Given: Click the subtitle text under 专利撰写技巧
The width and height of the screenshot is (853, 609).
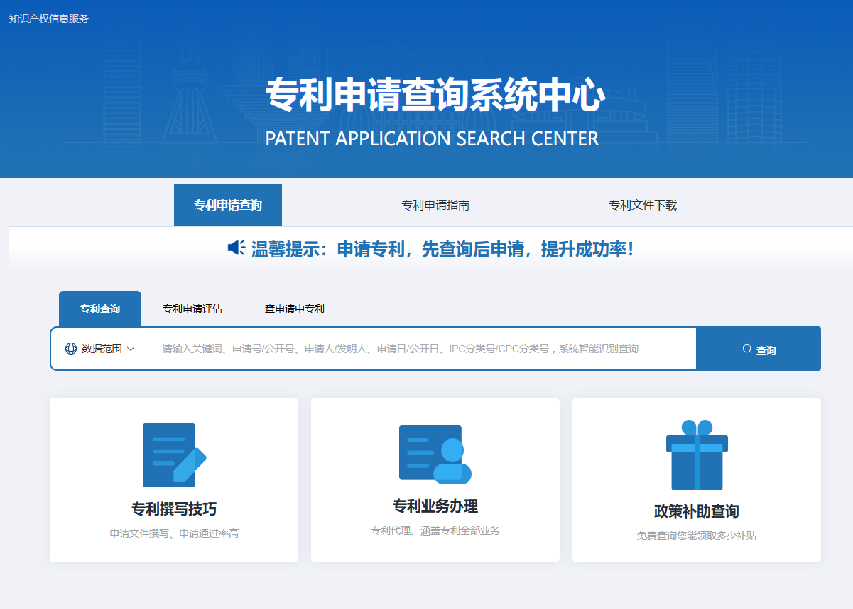Looking at the screenshot, I should coord(174,533).
